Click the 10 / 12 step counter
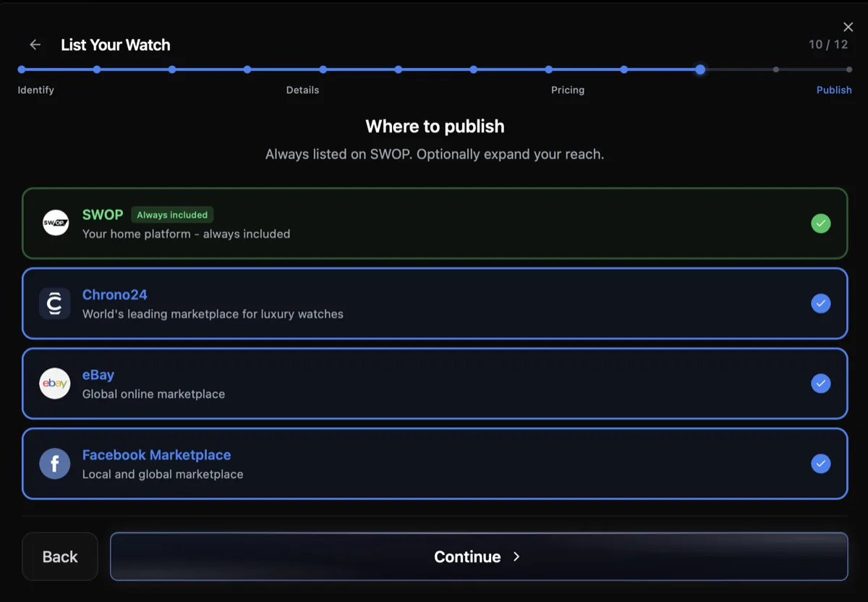Screen dimensions: 868x602 (x=828, y=45)
